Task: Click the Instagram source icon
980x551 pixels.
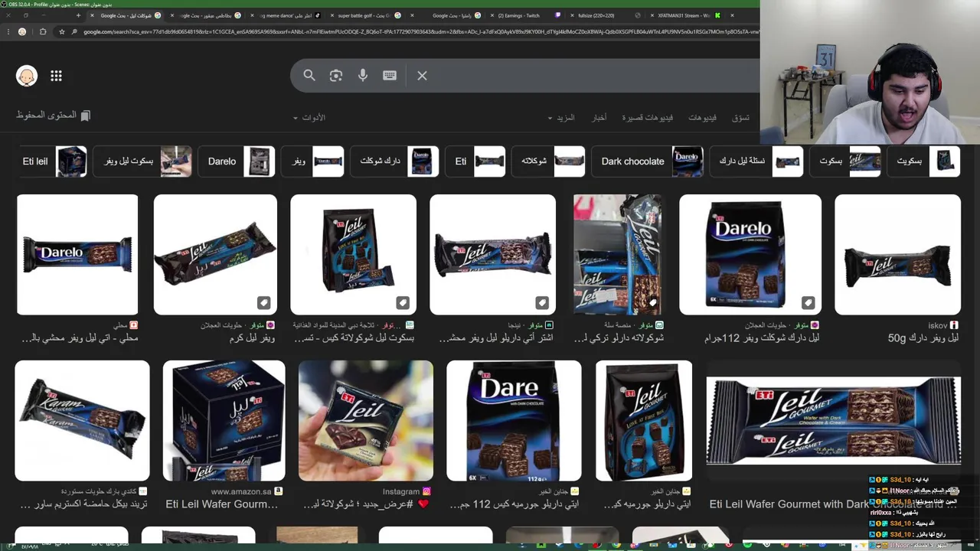Action: (427, 491)
